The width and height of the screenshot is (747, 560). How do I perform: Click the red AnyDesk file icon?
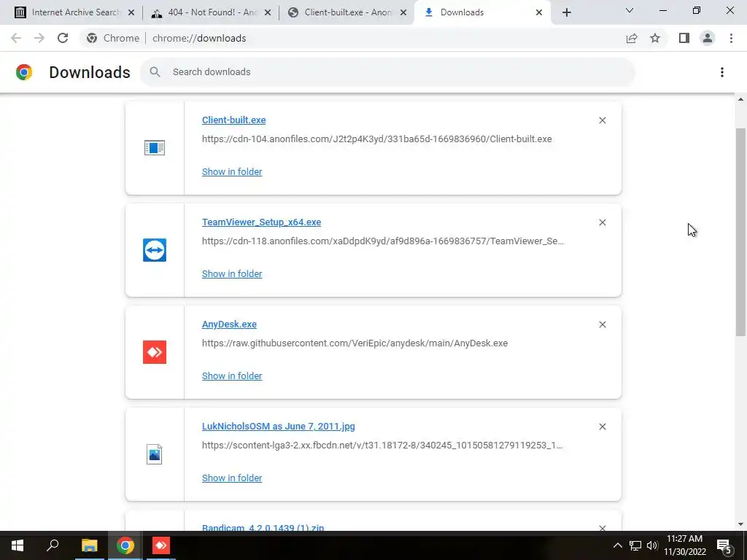(155, 352)
